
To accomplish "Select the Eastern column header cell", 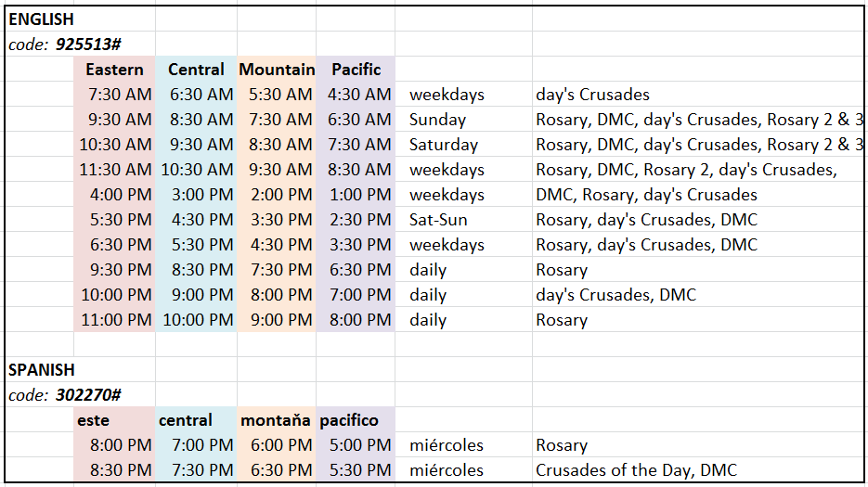I will 114,70.
